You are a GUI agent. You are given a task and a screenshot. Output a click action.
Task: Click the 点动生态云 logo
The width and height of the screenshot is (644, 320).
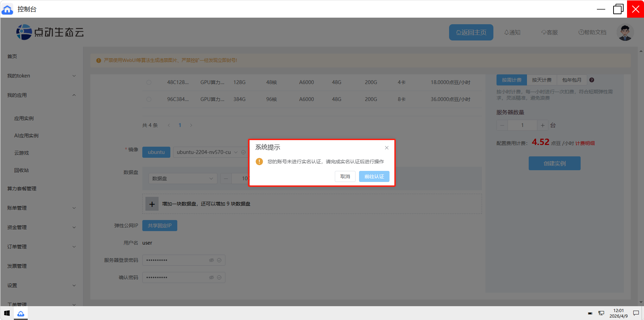tap(50, 32)
